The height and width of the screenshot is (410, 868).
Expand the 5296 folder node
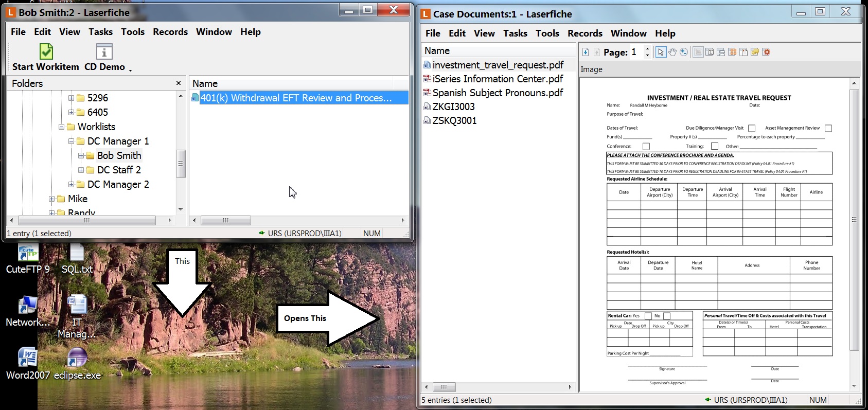tap(72, 98)
